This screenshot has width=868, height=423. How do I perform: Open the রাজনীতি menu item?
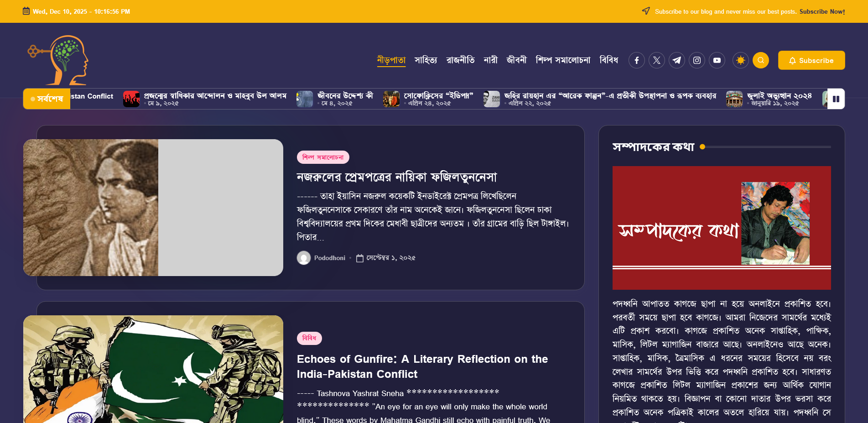pyautogui.click(x=460, y=60)
